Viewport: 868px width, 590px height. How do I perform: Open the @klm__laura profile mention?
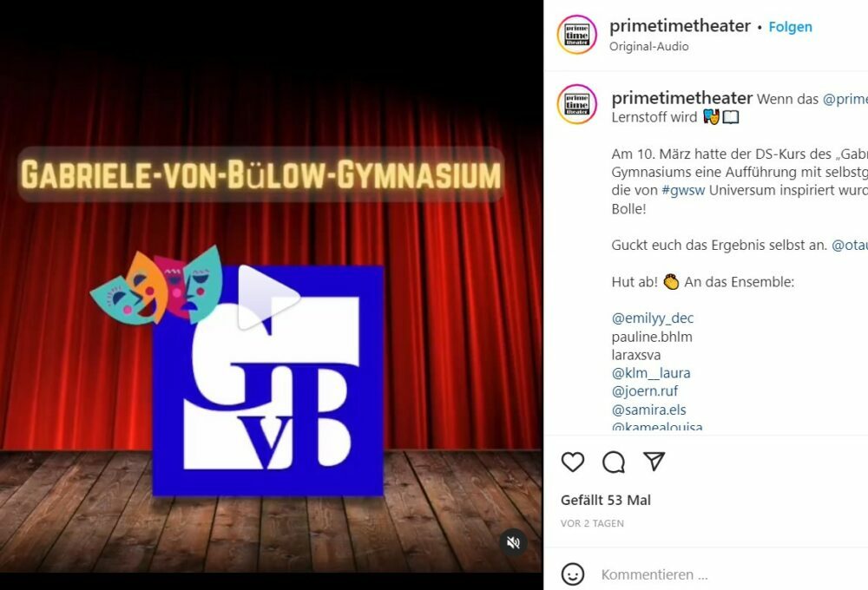point(650,373)
